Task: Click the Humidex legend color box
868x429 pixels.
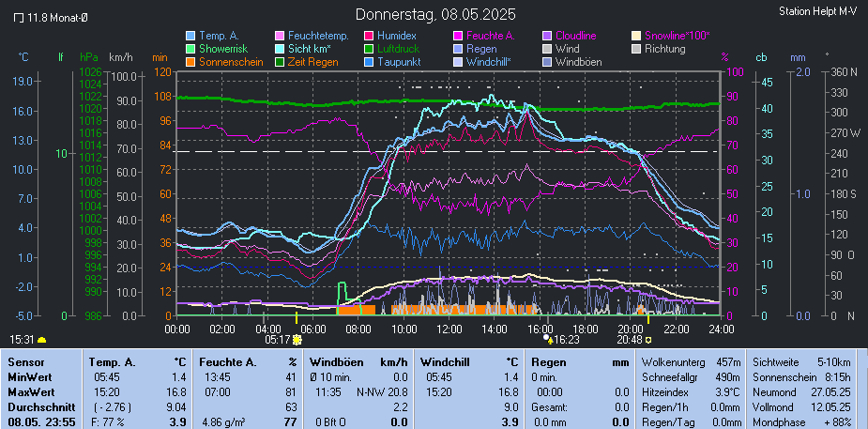Action: [x=368, y=36]
